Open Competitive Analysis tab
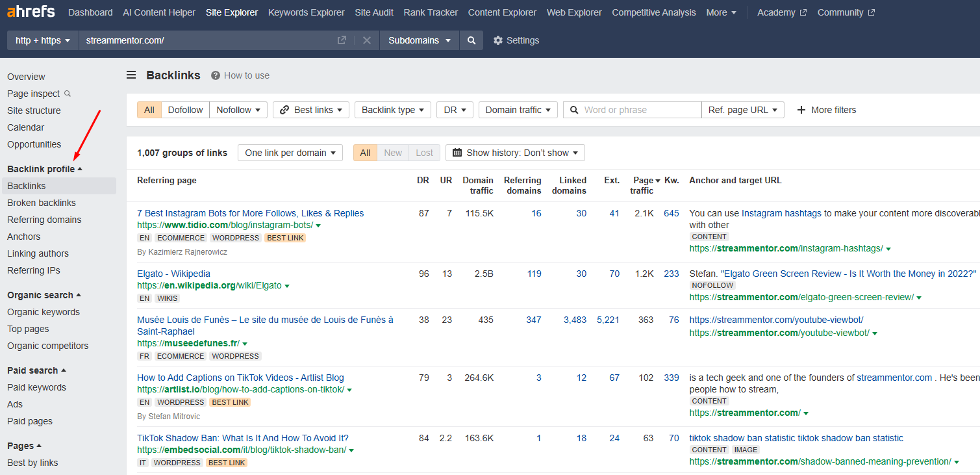 [x=654, y=12]
